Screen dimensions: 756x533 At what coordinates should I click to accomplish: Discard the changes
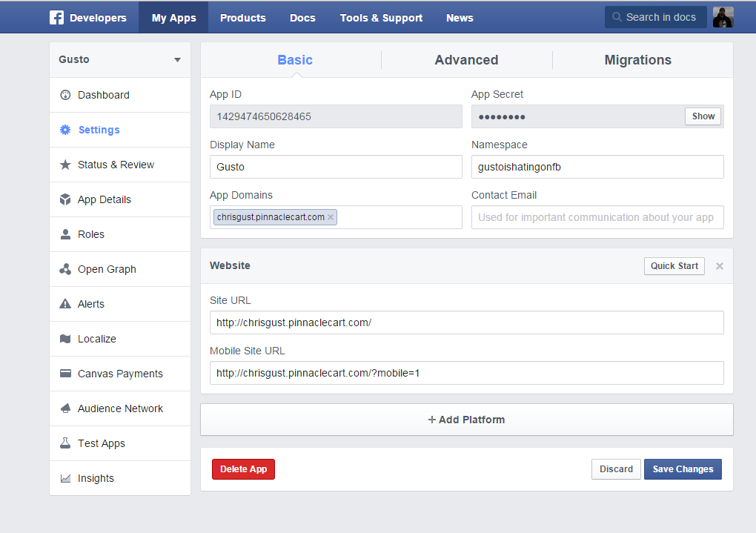click(x=616, y=469)
